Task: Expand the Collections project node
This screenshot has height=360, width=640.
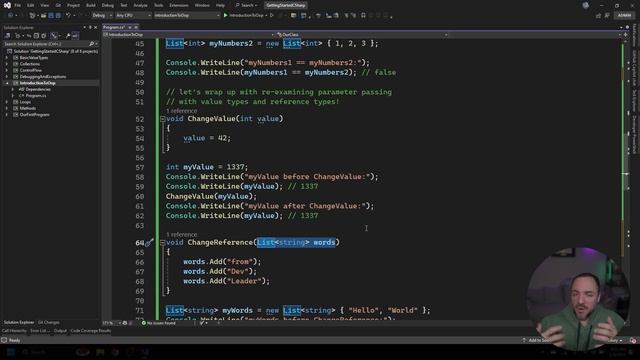Action: pyautogui.click(x=7, y=64)
